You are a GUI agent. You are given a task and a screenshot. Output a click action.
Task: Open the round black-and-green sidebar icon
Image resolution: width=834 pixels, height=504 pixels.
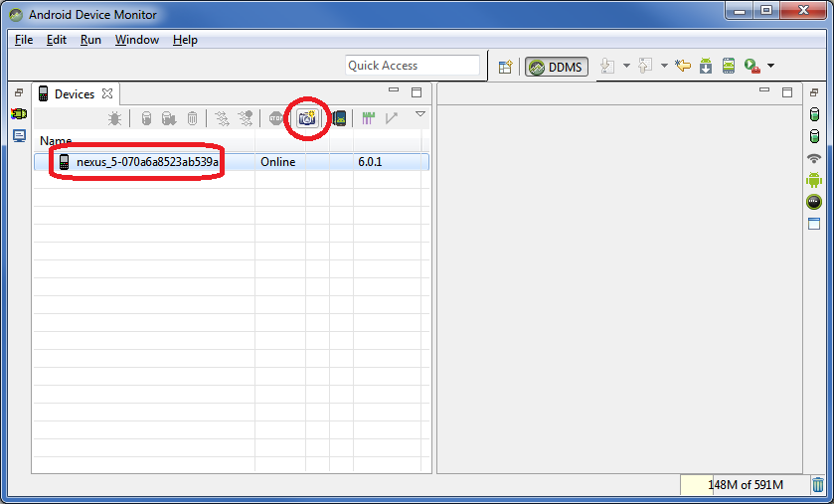pos(814,202)
